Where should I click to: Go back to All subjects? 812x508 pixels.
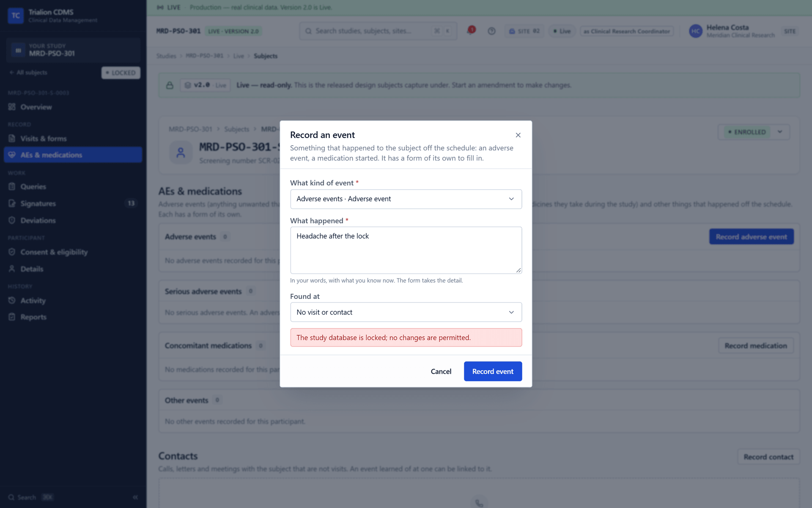pos(28,72)
